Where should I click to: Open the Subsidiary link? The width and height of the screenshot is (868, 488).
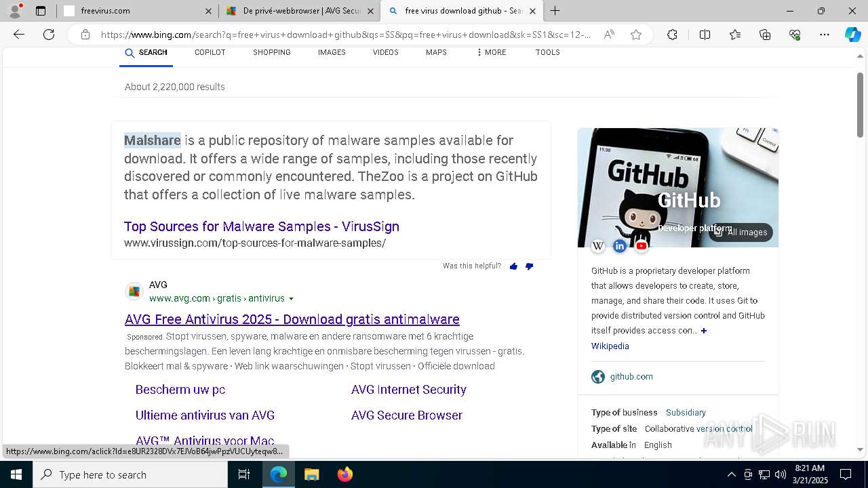686,413
